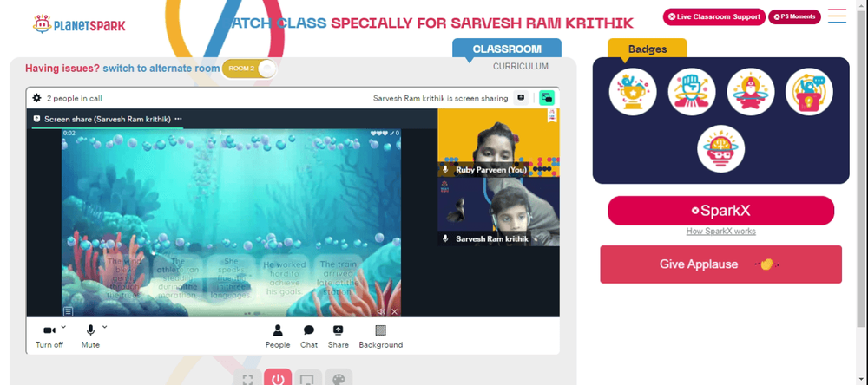Start sharing with the Share icon

[x=339, y=336]
